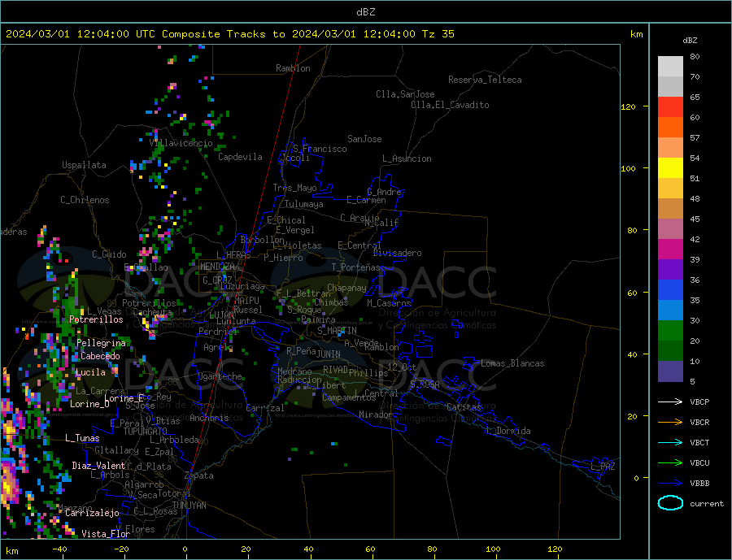The height and width of the screenshot is (560, 732).
Task: Click the TUPUNGATO label
Action: 145,432
